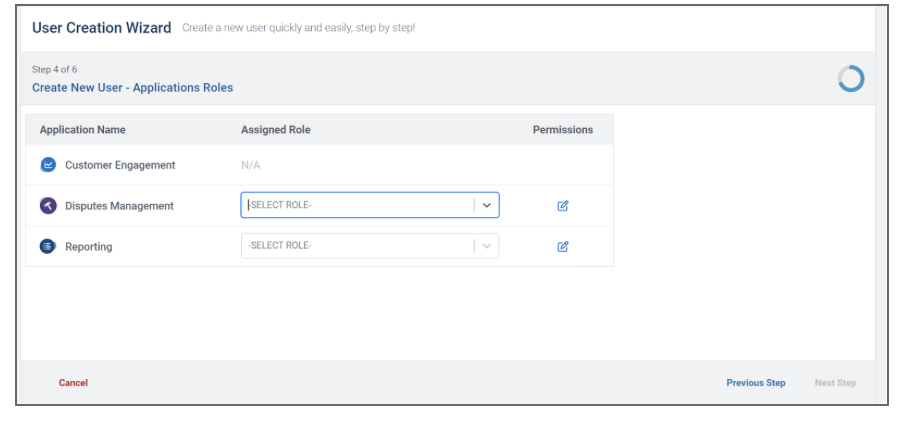Image resolution: width=910 pixels, height=432 pixels.
Task: Go back using Previous Step
Action: click(x=755, y=383)
